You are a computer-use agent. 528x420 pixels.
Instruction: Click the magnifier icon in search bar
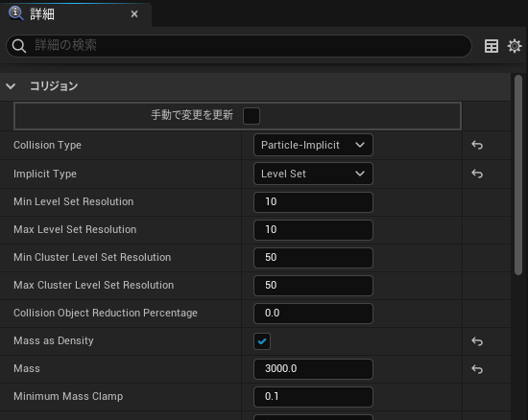coord(19,46)
